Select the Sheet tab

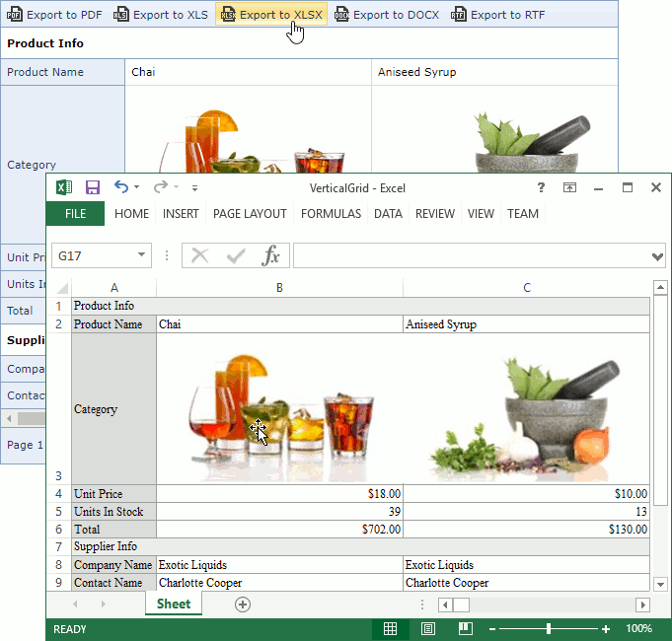174,604
